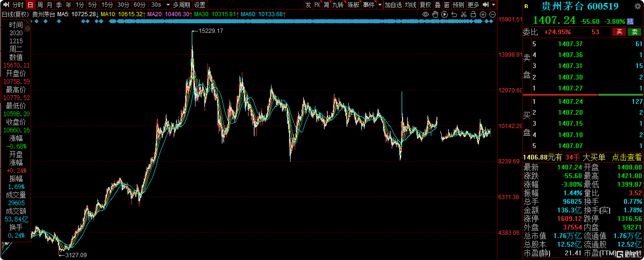
Task: Click the 叠 overlay stock button
Action: pos(437,5)
